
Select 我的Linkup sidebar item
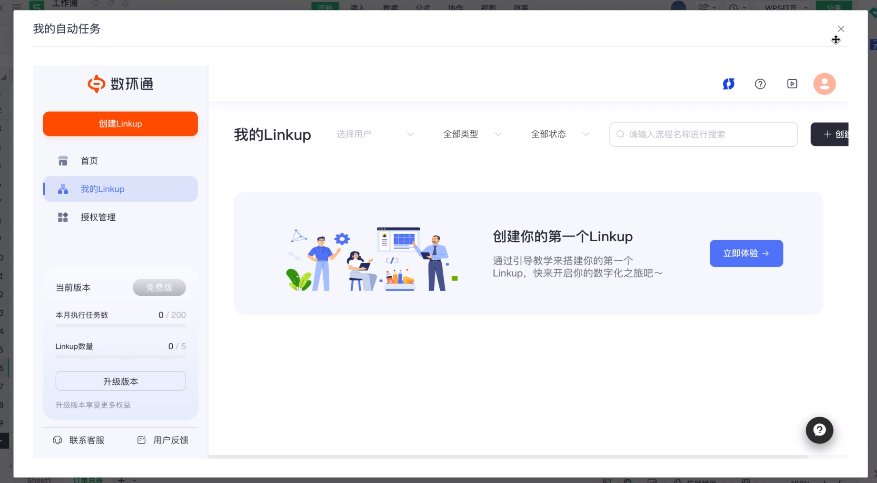click(x=120, y=189)
